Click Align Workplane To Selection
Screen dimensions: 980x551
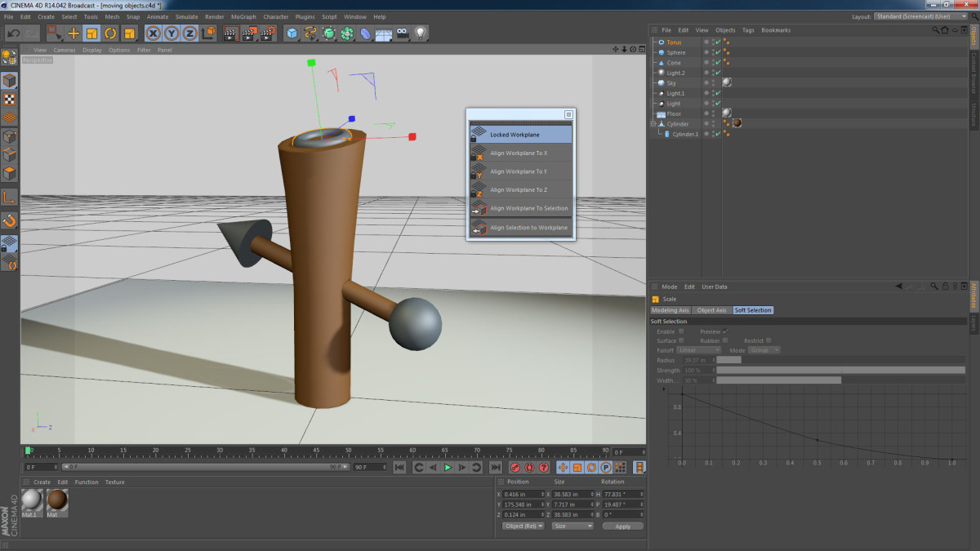coord(528,208)
